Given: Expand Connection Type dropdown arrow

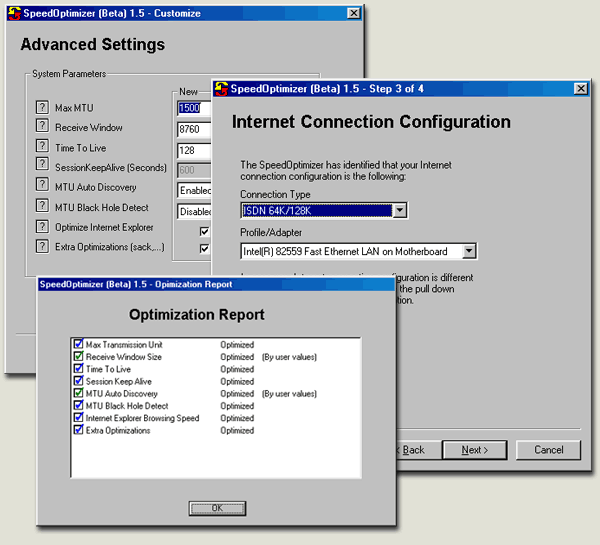Looking at the screenshot, I should [399, 210].
